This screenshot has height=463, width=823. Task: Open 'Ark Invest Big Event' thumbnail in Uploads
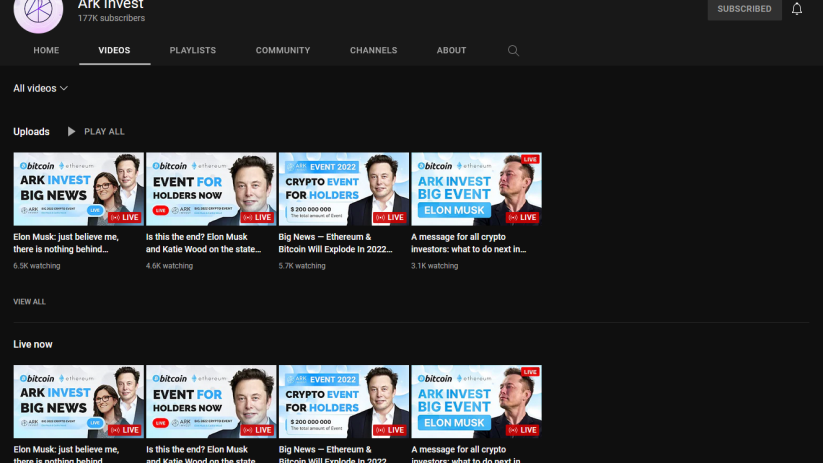476,189
